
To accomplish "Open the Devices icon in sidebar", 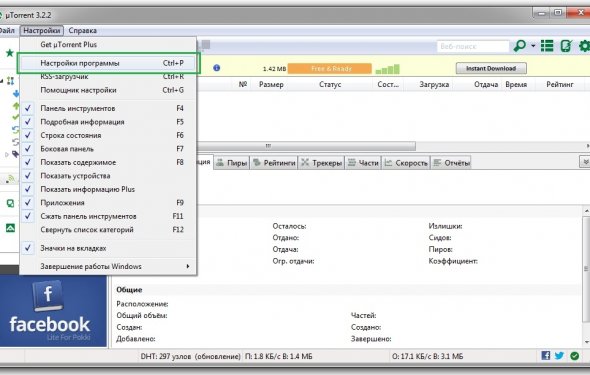I will click(10, 203).
